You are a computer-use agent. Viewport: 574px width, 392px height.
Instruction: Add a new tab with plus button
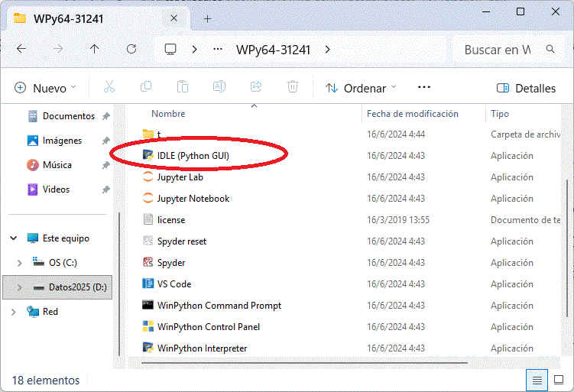pos(208,18)
